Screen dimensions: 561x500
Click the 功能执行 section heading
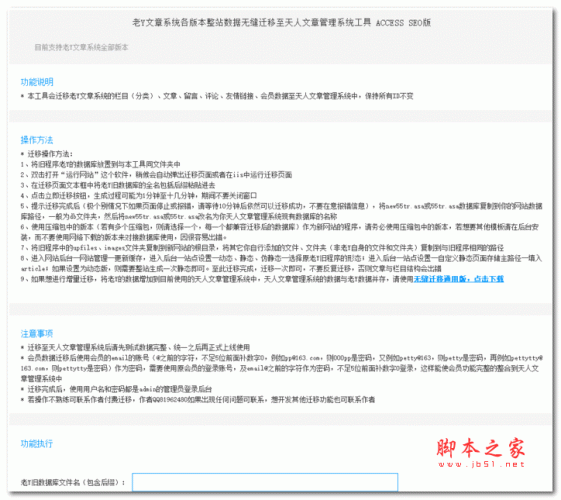37,444
